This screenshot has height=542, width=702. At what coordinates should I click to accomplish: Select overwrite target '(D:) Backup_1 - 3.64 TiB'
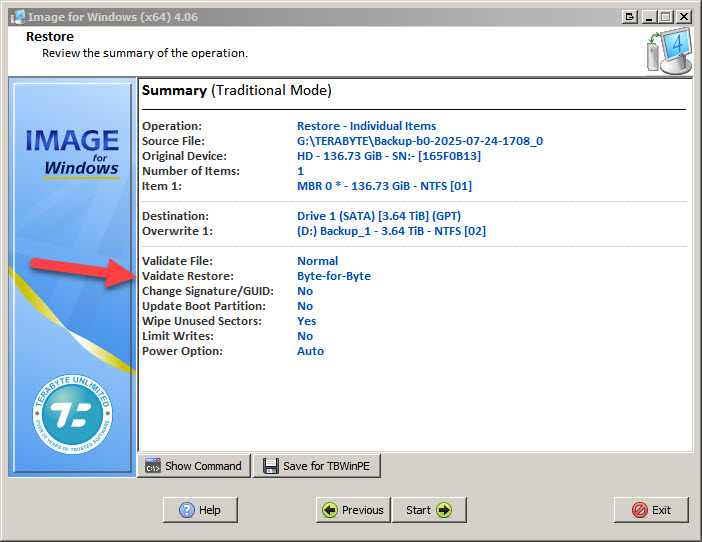click(391, 231)
